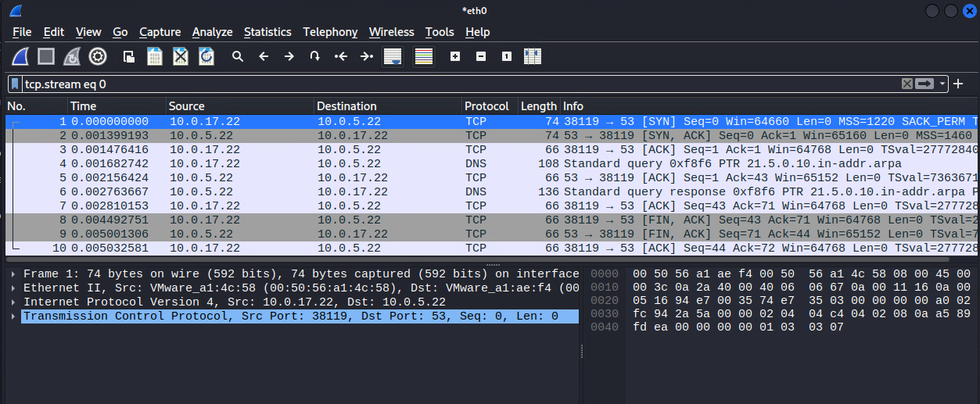Select packet 10 final ACK row
The height and width of the screenshot is (404, 980).
pos(492,248)
